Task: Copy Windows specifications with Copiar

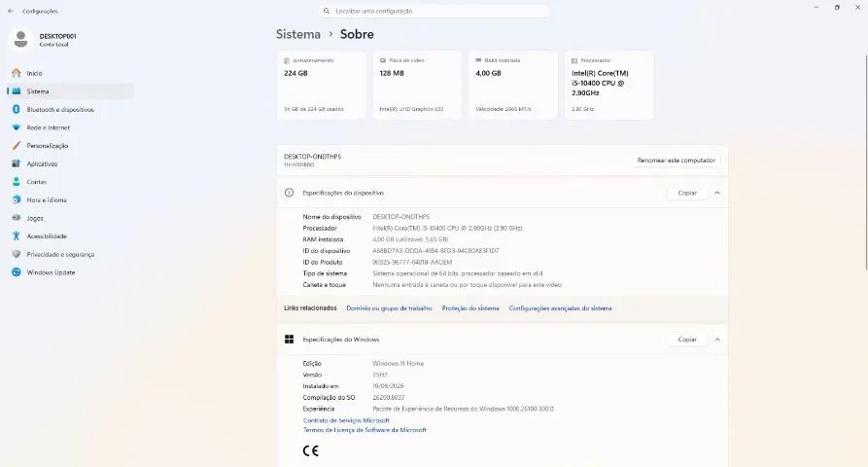Action: coord(687,339)
